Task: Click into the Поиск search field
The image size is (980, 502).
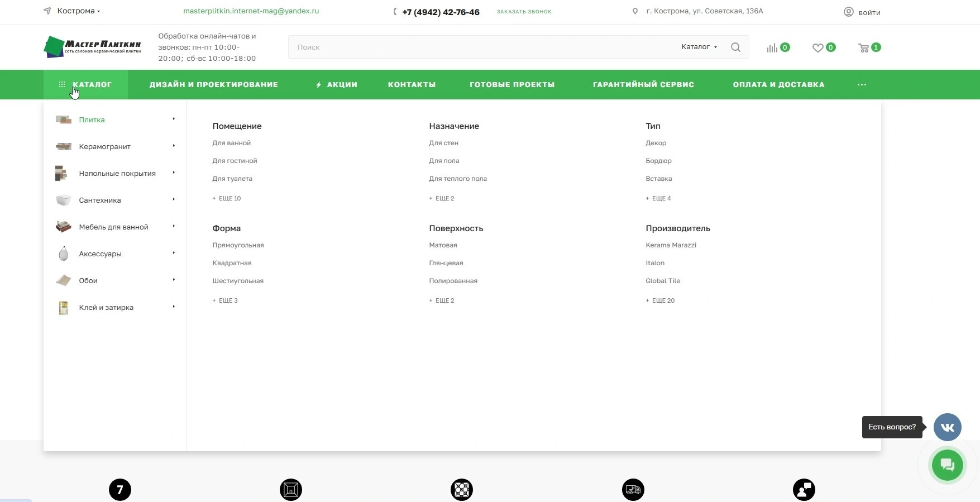Action: click(x=480, y=47)
